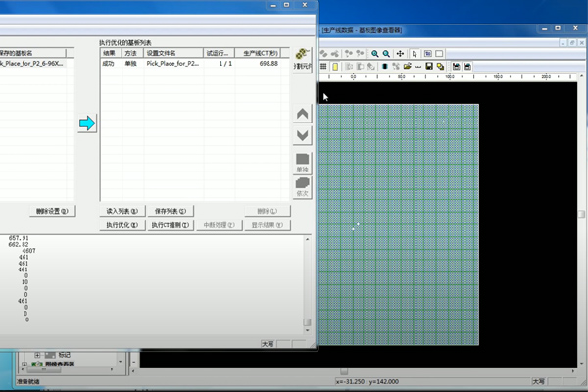Click the greyed icon left of the dash line icon
This screenshot has height=392, width=588.
396,67
